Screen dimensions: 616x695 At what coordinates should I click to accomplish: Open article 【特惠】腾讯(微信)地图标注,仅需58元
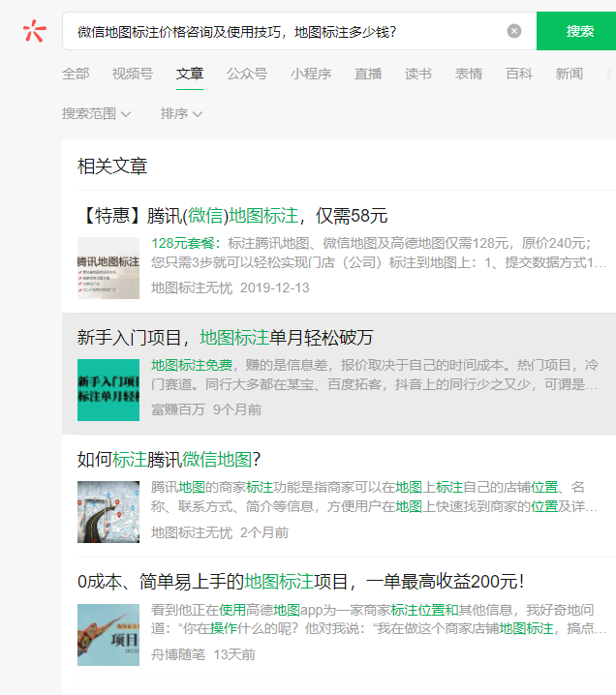(232, 216)
